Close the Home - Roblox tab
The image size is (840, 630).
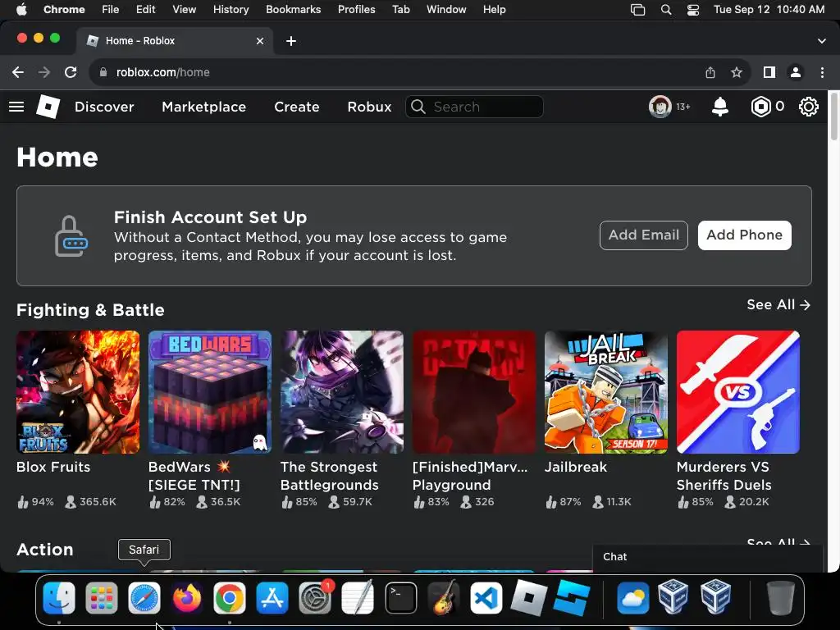[260, 41]
